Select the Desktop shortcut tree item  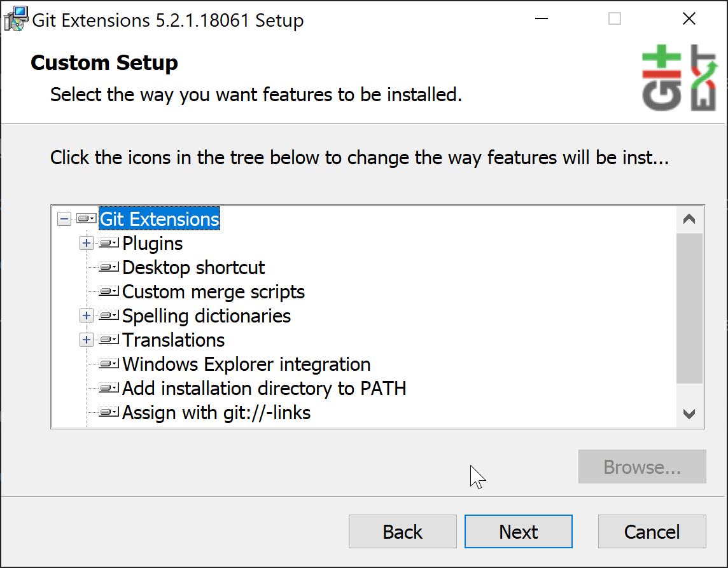coord(193,268)
